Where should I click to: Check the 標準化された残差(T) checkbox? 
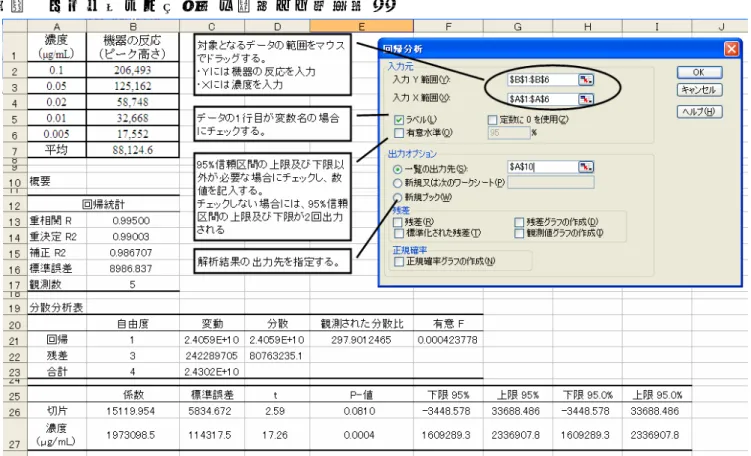click(398, 233)
